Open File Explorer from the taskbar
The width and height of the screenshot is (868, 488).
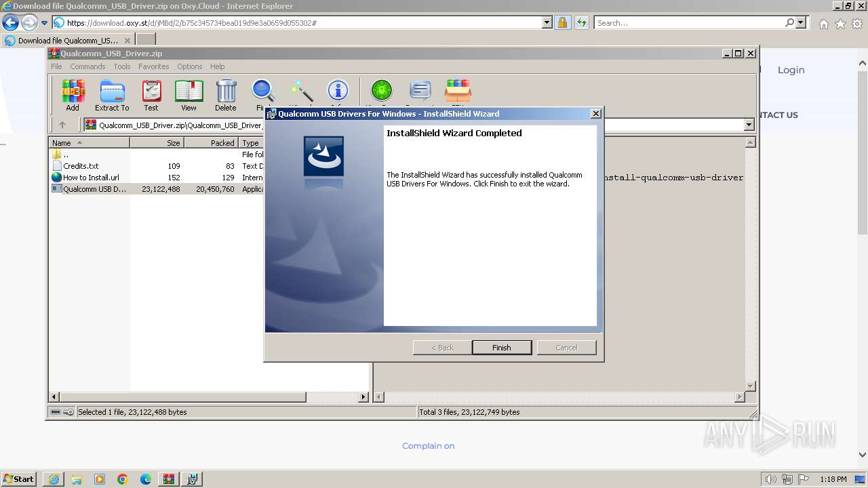(77, 479)
